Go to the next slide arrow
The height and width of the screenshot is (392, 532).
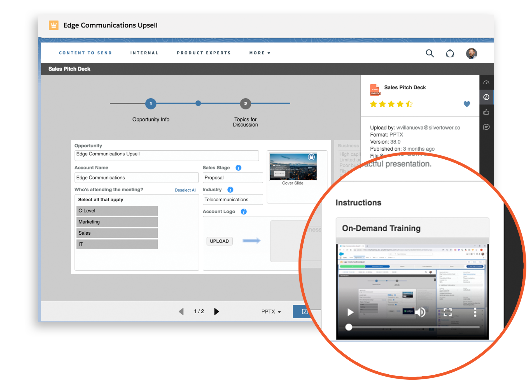pos(216,311)
